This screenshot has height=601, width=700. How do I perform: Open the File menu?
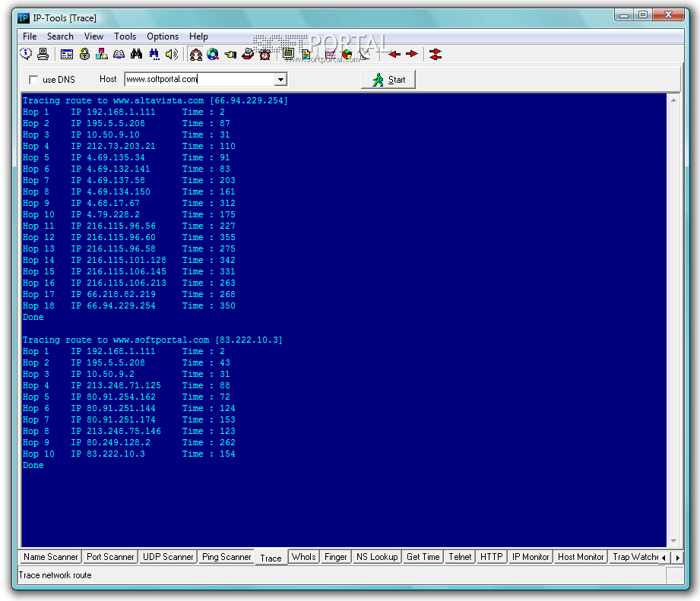point(30,36)
